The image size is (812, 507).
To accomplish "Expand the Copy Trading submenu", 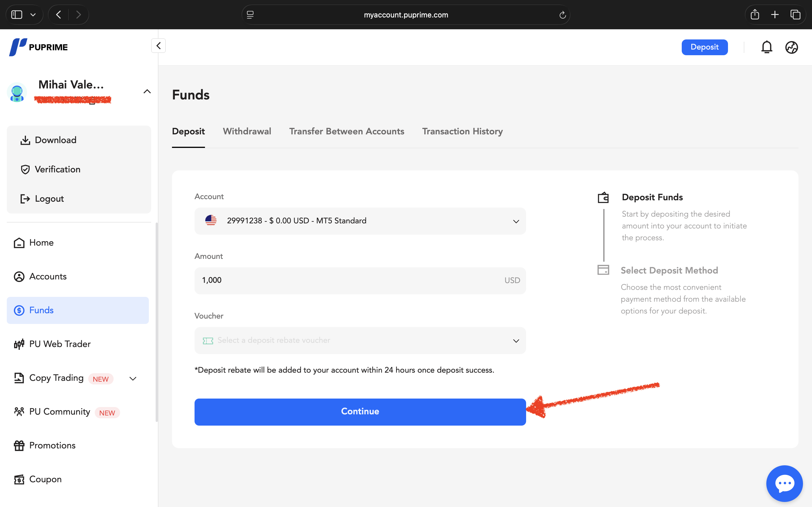I will click(133, 379).
